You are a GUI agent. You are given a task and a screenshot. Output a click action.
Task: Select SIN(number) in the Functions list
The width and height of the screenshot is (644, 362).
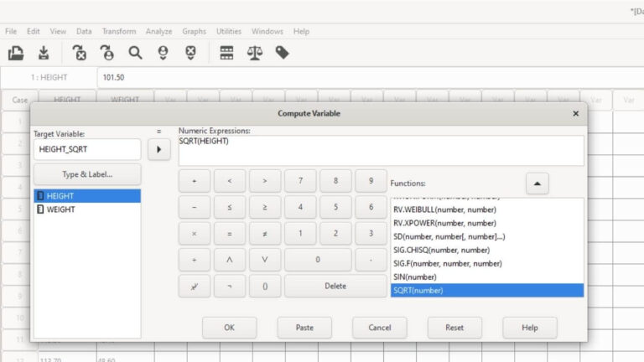click(487, 277)
